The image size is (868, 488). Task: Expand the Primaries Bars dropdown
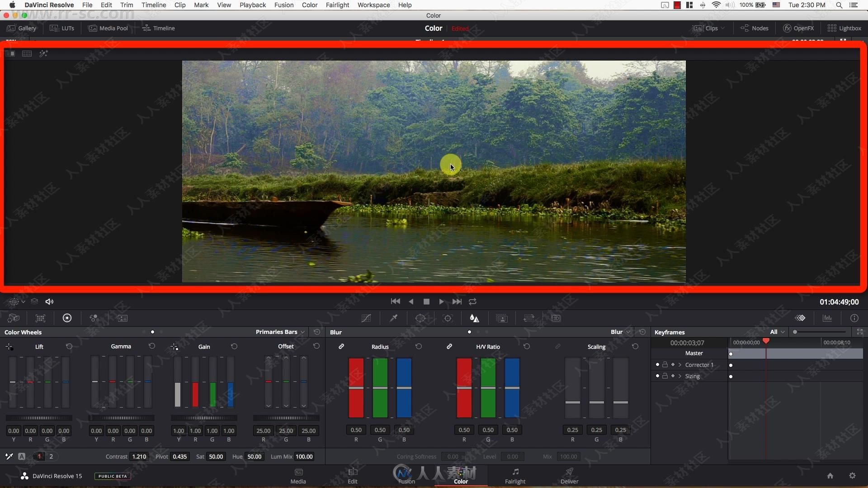coord(303,332)
